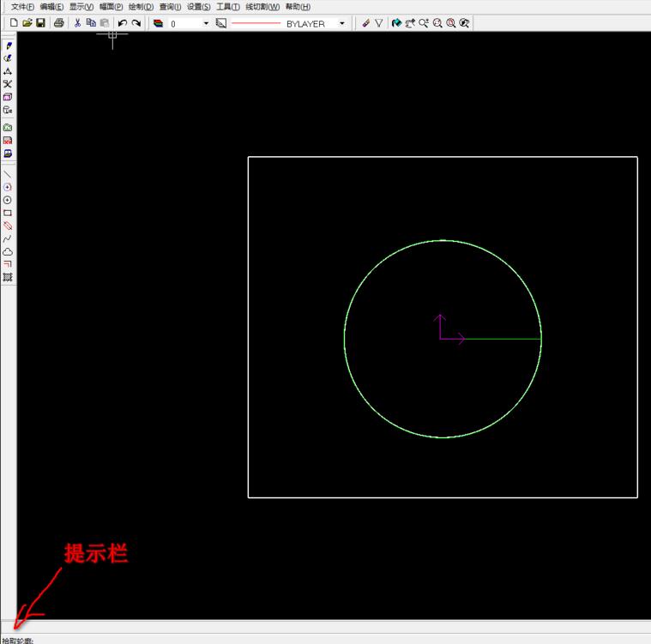Select the Line drawing tool
This screenshot has height=644, width=651.
click(x=8, y=174)
